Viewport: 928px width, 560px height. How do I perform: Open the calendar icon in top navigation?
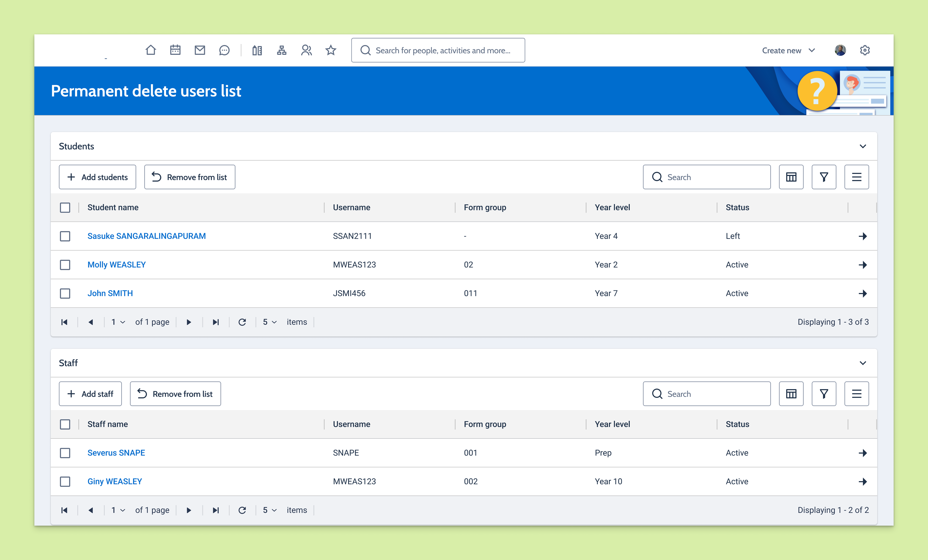pos(175,50)
